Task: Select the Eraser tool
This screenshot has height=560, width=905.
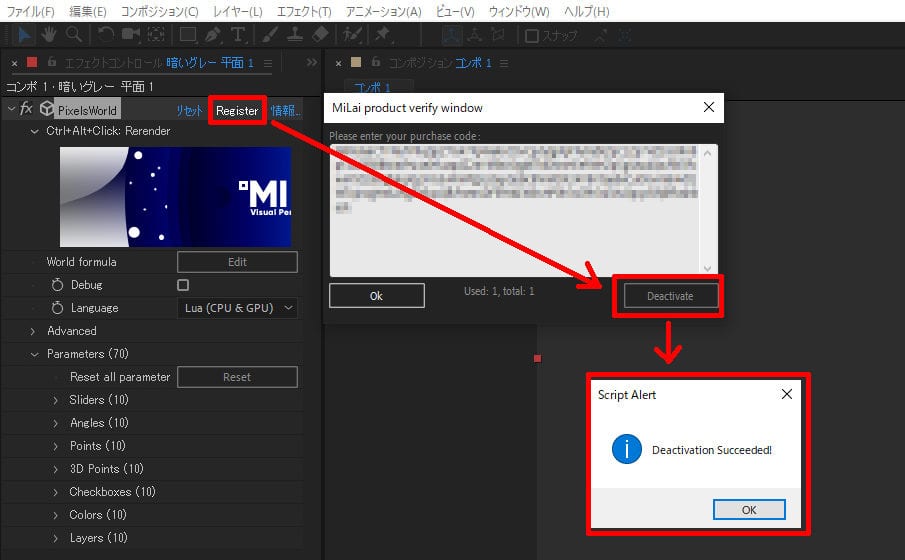Action: tap(320, 35)
